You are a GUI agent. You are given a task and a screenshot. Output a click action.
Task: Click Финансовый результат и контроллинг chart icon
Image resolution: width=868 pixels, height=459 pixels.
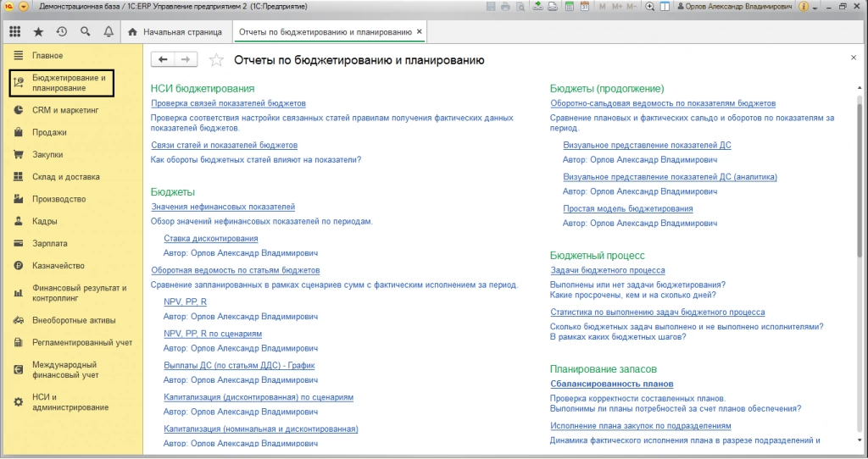pyautogui.click(x=19, y=292)
